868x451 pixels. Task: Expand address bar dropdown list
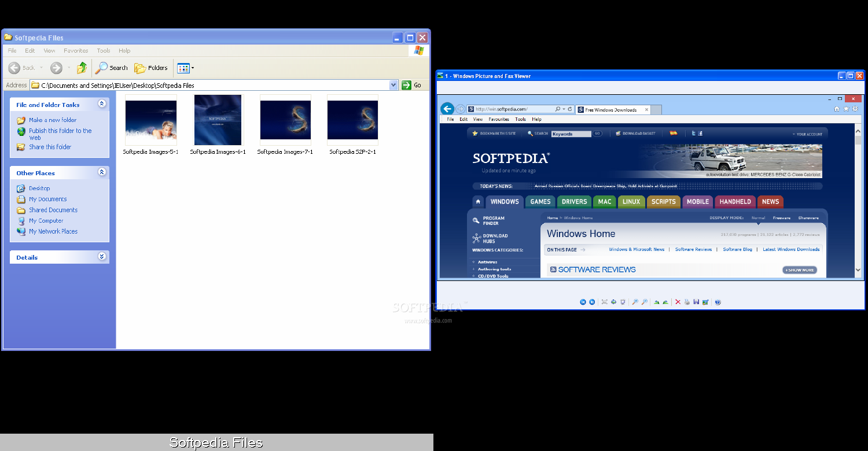pos(393,85)
